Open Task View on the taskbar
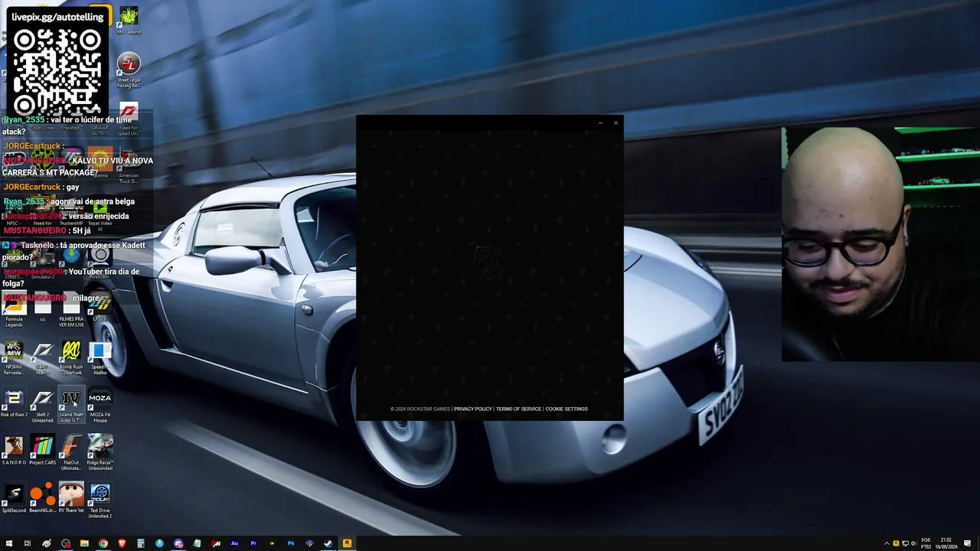 pyautogui.click(x=28, y=543)
